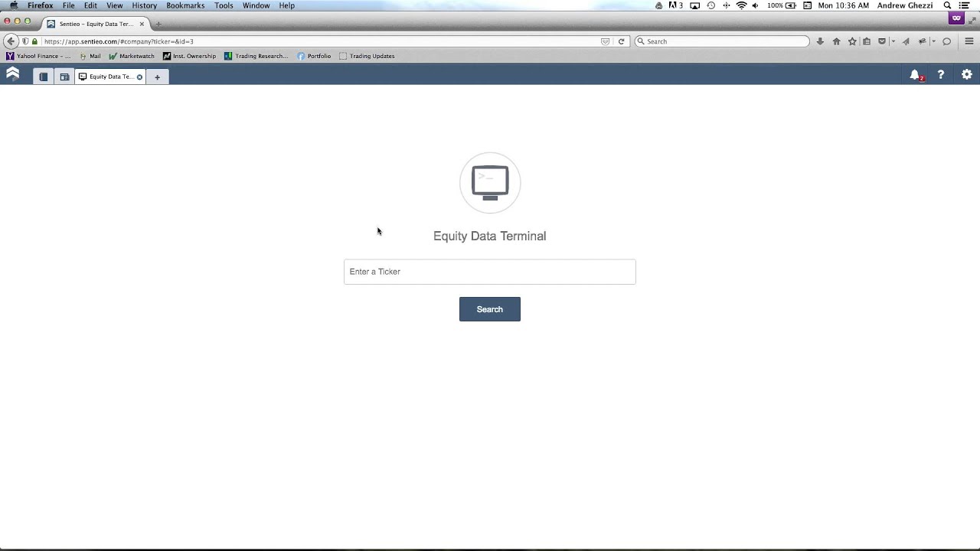980x551 pixels.
Task: Close the Sentieo browser tab
Action: tap(142, 24)
